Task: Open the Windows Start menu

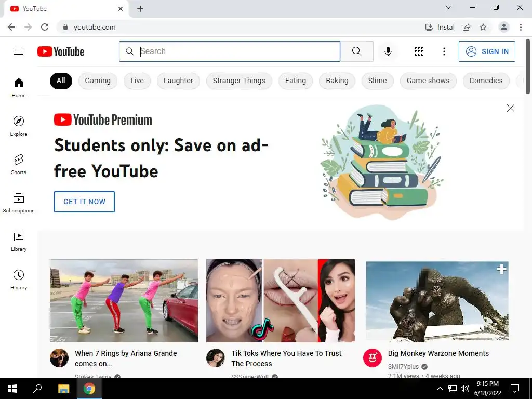Action: click(12, 389)
